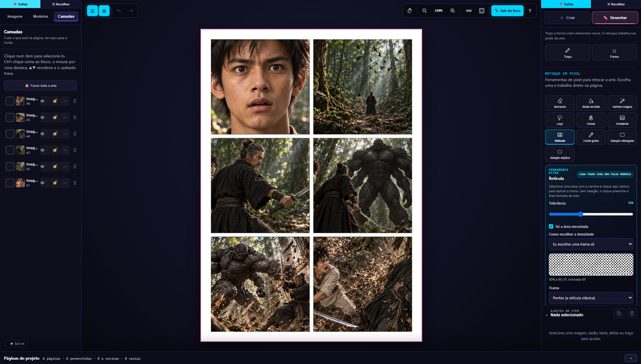Select the Borracha eraser tool

560,103
